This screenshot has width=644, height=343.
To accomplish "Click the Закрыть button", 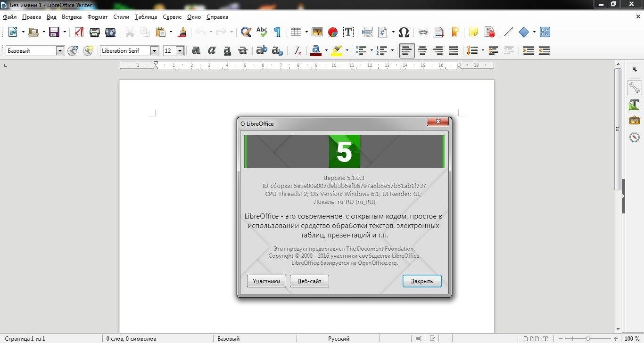I will tap(422, 281).
